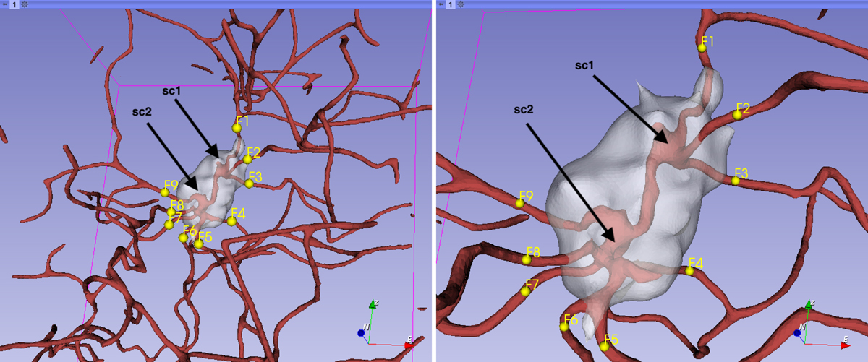
Task: Click the view label 1 in left view header
Action: click(x=14, y=4)
